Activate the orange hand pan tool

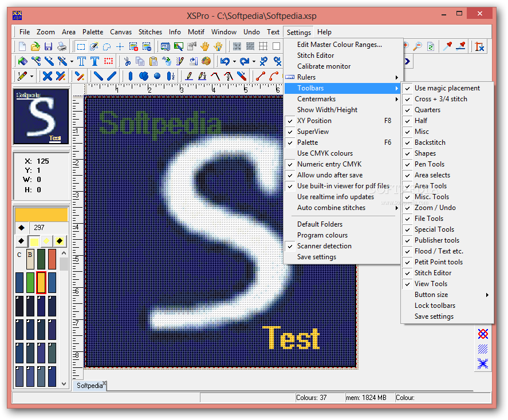coord(205,46)
